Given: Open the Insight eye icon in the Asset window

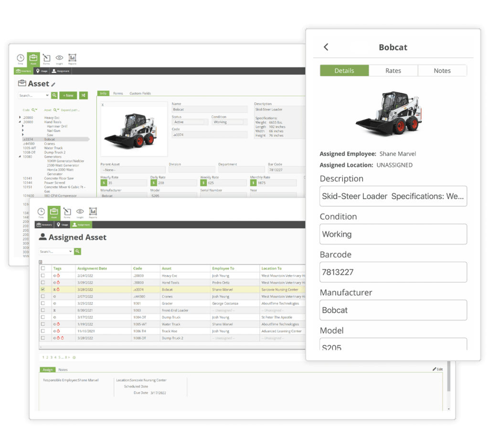Looking at the screenshot, I should (x=59, y=59).
